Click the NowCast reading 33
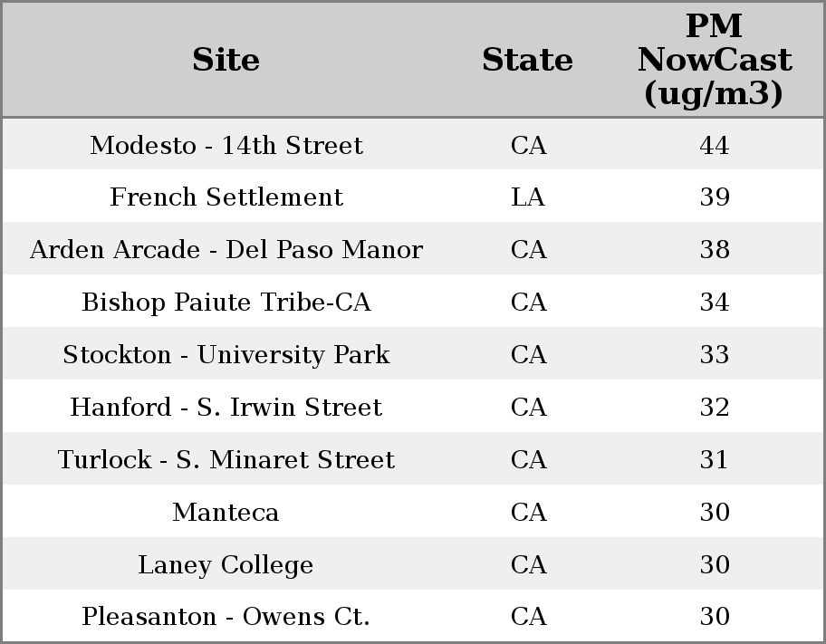826x644 pixels. click(x=714, y=355)
